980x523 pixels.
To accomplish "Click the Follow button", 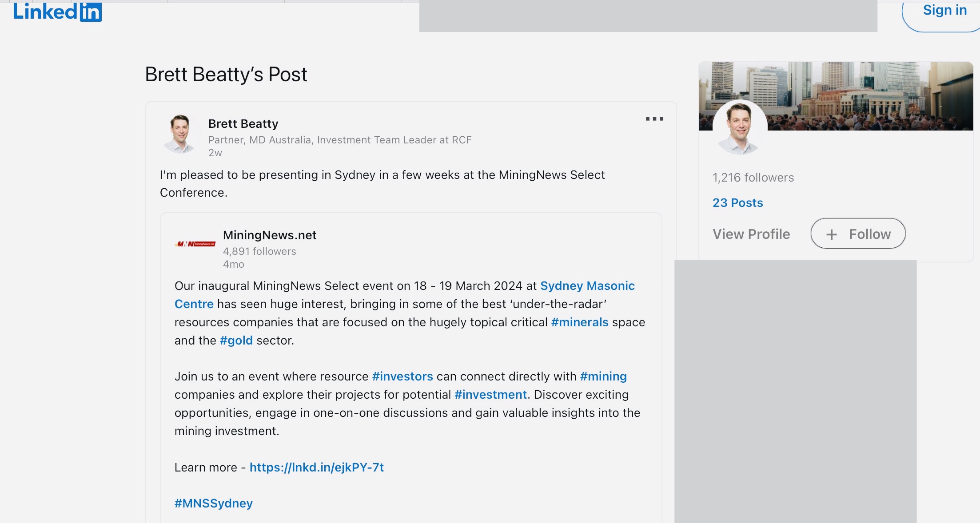I will tap(858, 234).
